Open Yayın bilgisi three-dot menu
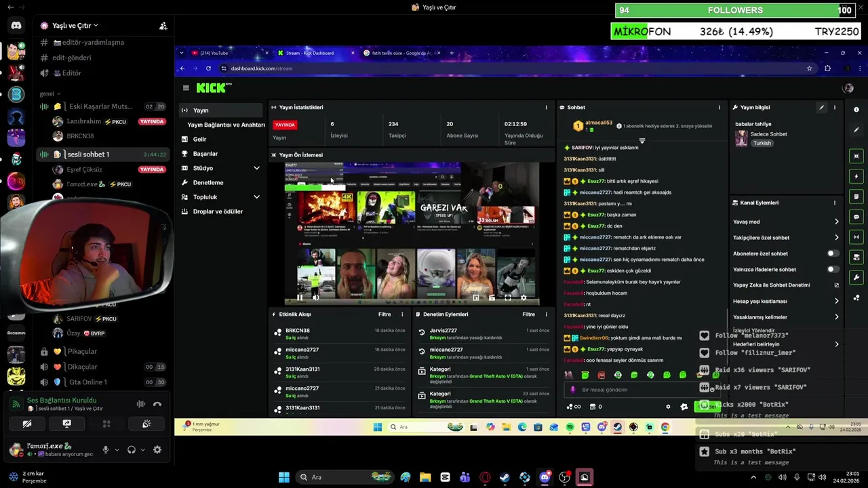The width and height of the screenshot is (868, 488). point(835,107)
